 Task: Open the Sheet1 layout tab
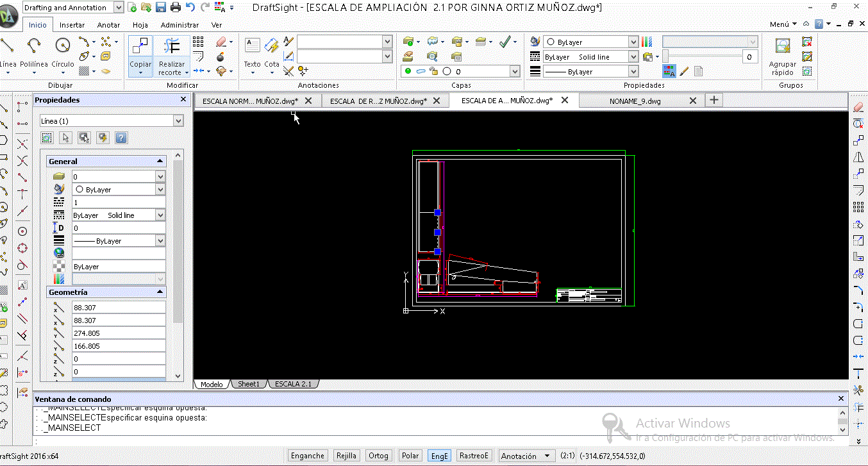point(249,384)
